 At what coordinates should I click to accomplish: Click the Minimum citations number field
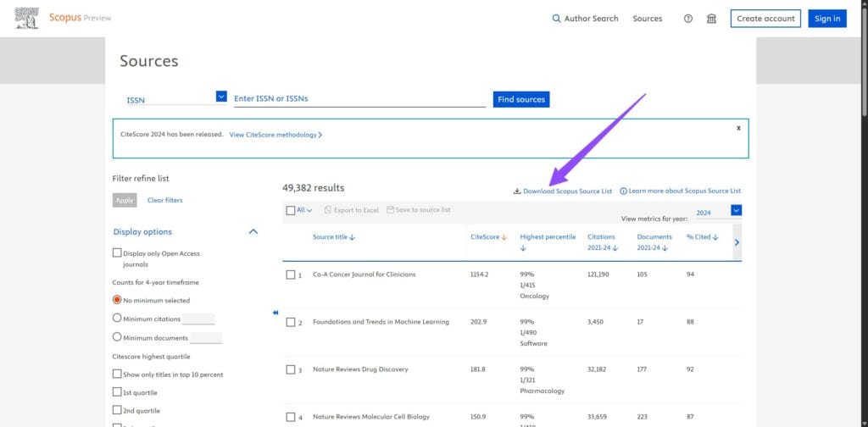pos(198,319)
